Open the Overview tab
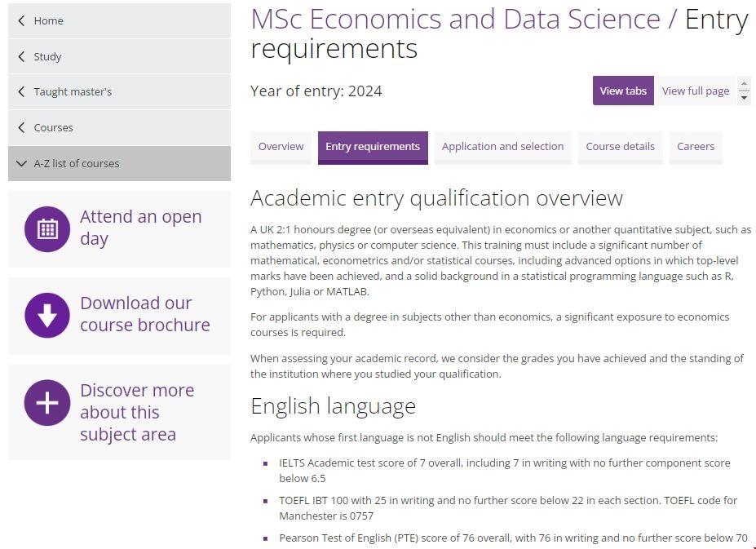The width and height of the screenshot is (756, 549). [x=281, y=147]
